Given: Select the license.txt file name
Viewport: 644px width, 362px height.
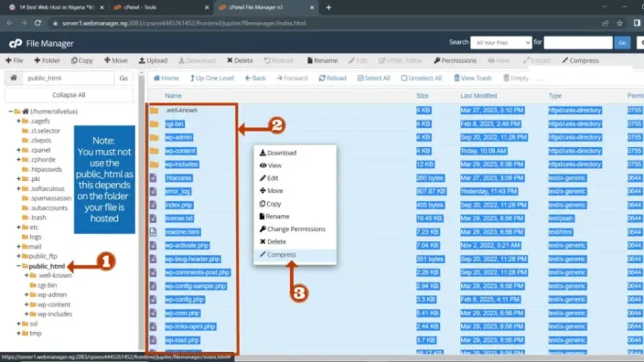Looking at the screenshot, I should (x=179, y=218).
